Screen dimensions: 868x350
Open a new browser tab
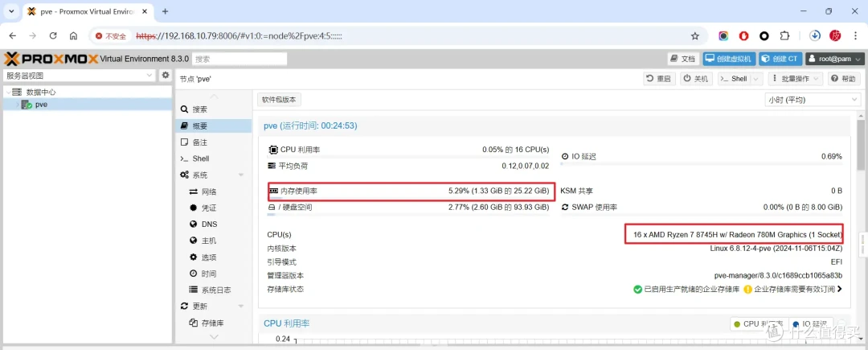tap(165, 11)
